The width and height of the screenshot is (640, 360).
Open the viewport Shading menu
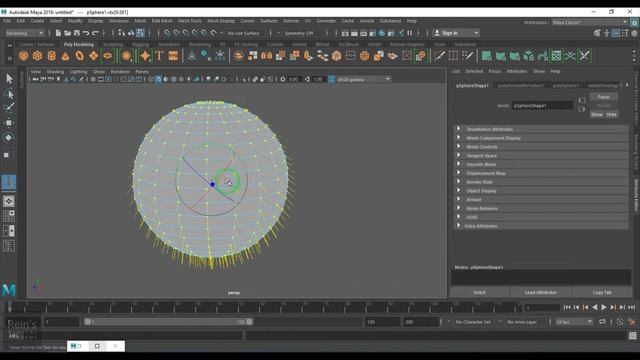coord(55,71)
